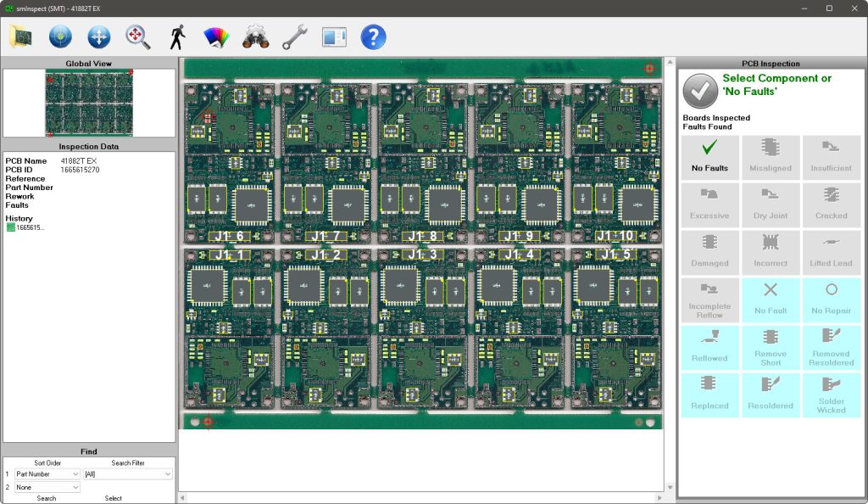The width and height of the screenshot is (868, 504).
Task: Activate the magnifying glass zoom tool
Action: 138,36
